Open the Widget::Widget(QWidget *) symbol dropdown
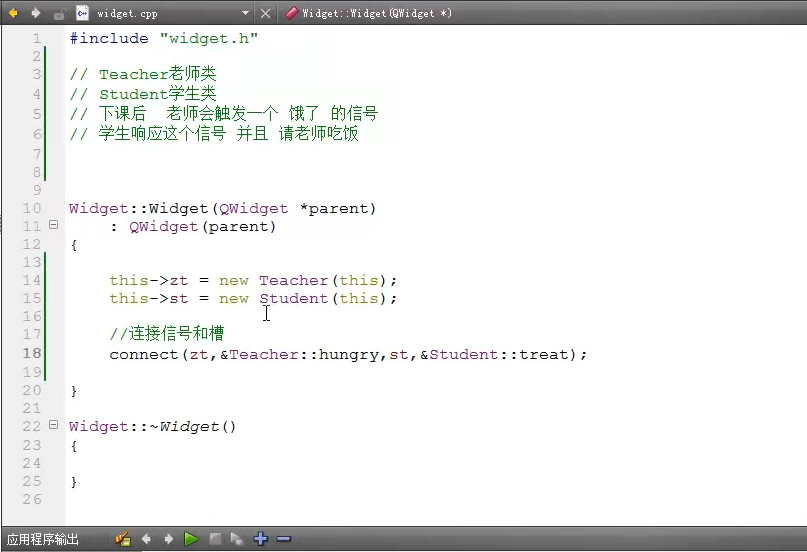 click(369, 13)
